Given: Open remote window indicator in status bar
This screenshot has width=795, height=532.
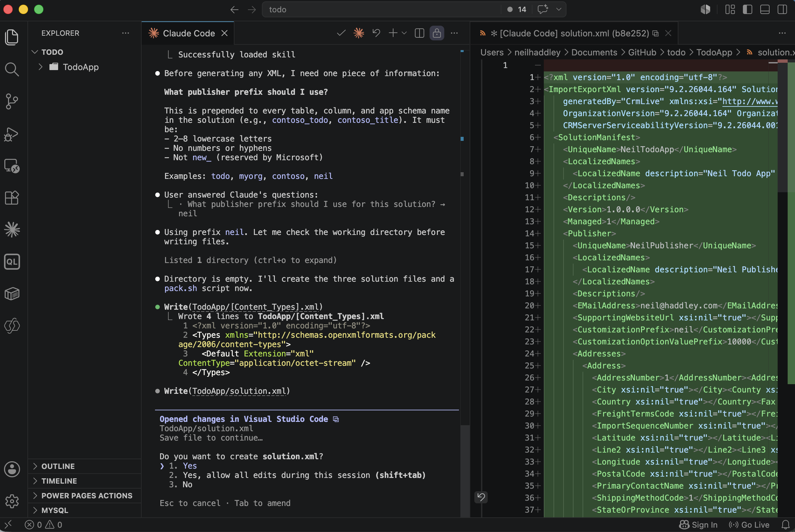Looking at the screenshot, I should [x=8, y=525].
